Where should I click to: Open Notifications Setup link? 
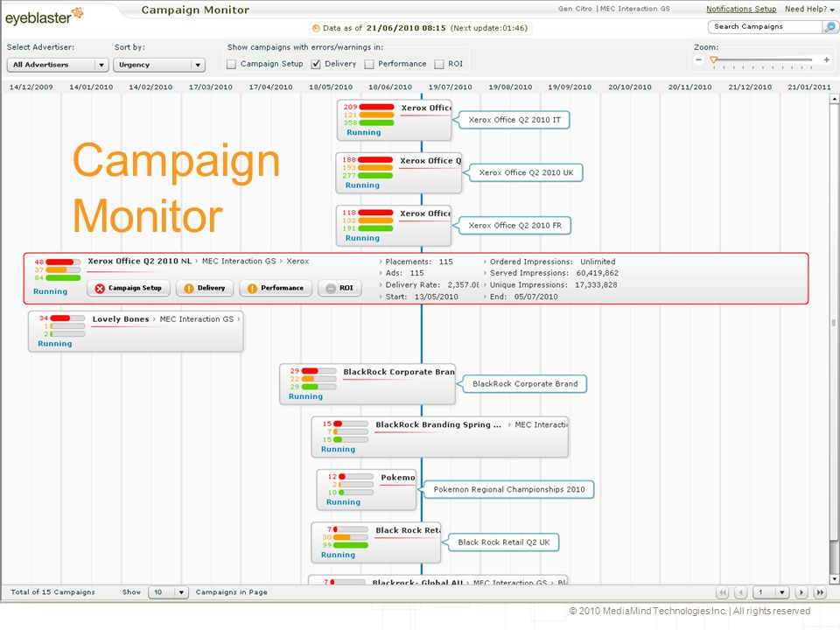(x=741, y=9)
